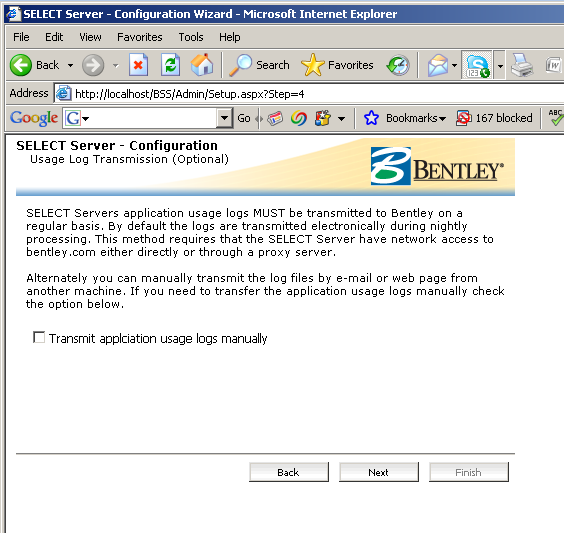
Task: Open the Favorites menu
Action: (x=140, y=37)
